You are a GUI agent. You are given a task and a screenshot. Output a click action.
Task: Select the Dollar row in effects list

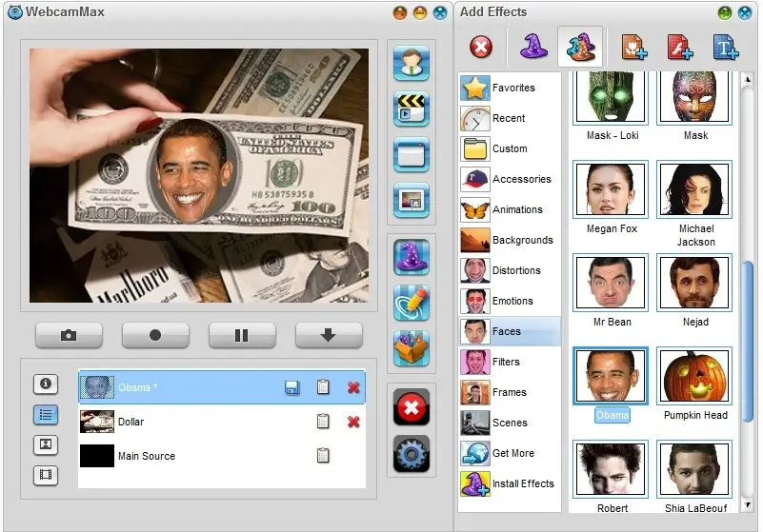coord(222,422)
